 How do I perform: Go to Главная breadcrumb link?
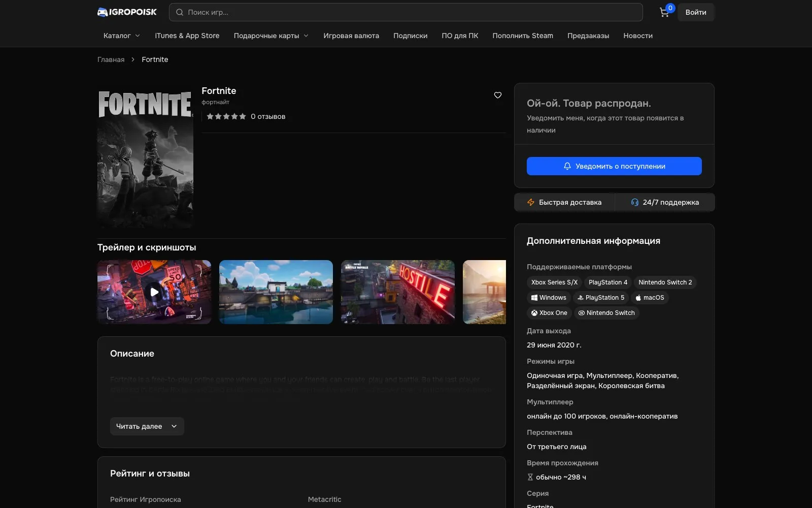tap(111, 59)
